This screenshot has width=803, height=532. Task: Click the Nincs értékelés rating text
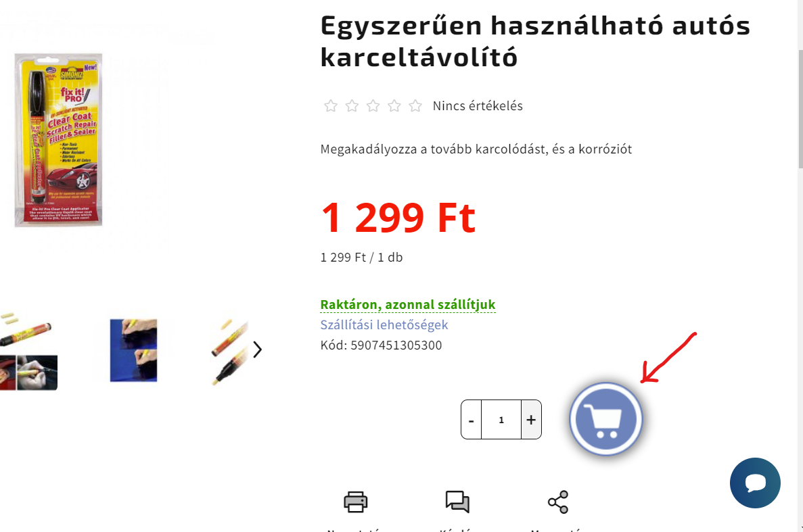[478, 106]
